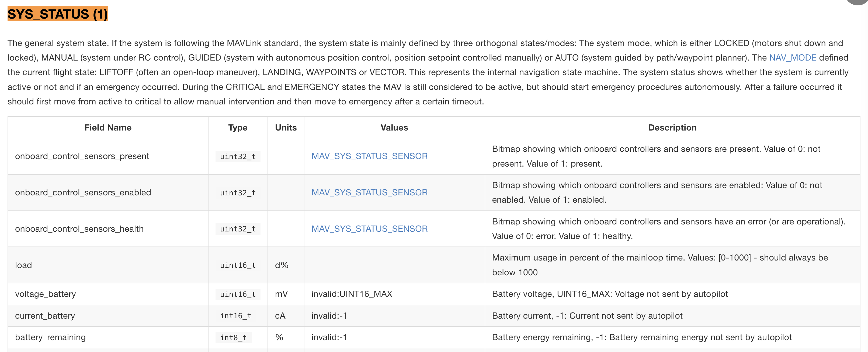
Task: Click invalid:-1 value in battery_remaining row
Action: (329, 337)
